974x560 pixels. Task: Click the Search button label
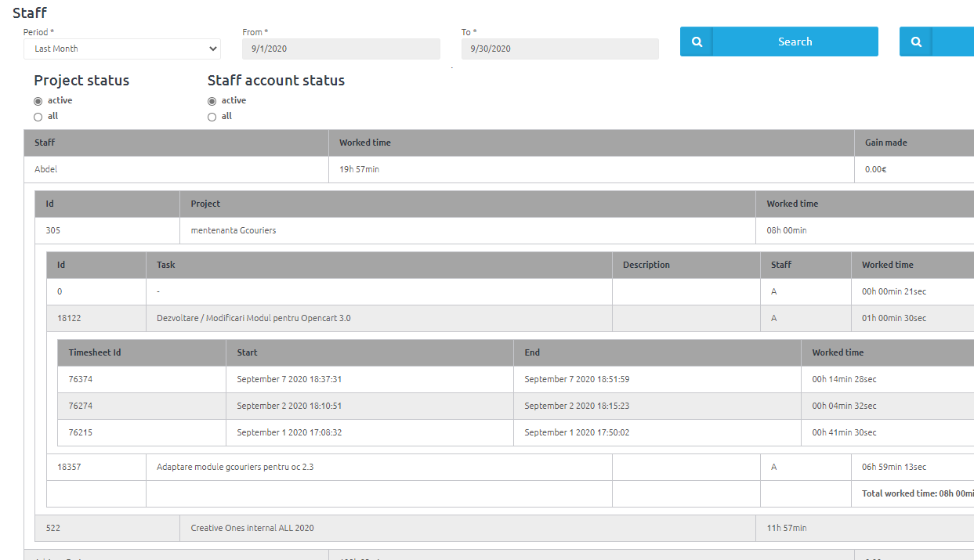coord(795,42)
